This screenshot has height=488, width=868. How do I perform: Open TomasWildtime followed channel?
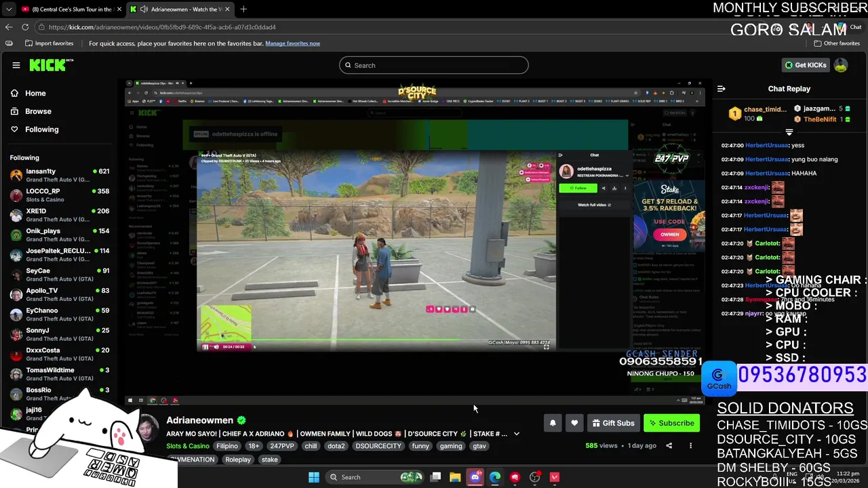coord(60,374)
